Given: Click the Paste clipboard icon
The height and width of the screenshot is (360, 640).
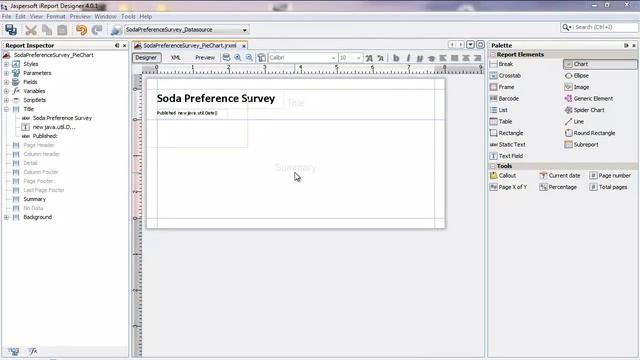Looking at the screenshot, I should pyautogui.click(x=62, y=30).
